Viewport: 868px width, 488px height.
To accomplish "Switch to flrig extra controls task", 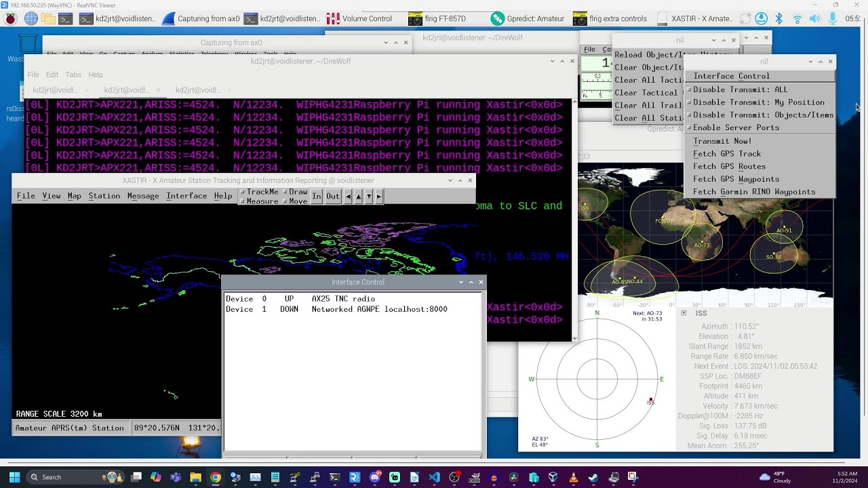I will pyautogui.click(x=610, y=19).
